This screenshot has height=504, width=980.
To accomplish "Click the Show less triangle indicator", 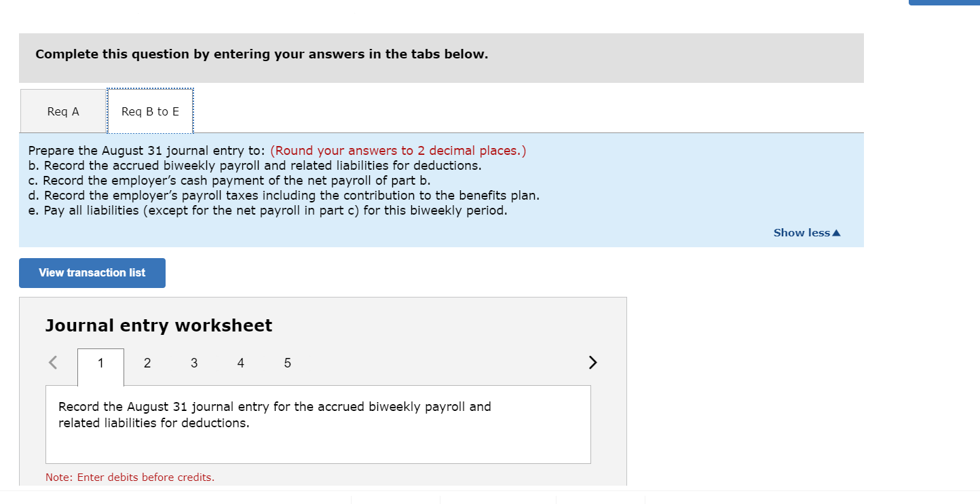I will click(835, 232).
